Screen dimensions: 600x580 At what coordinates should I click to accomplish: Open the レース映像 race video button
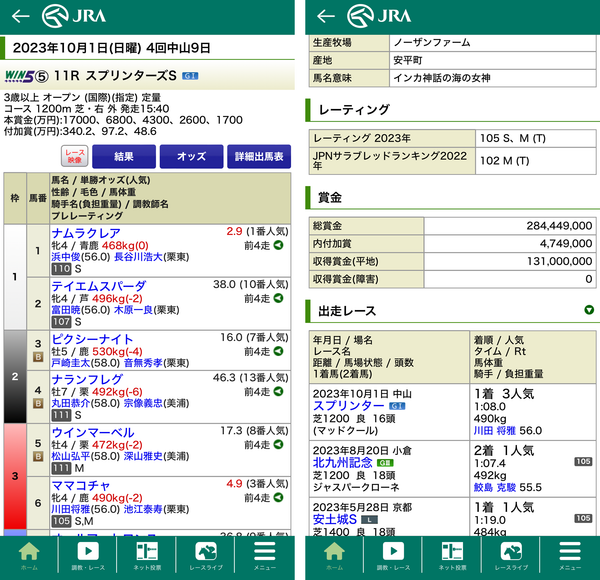coord(75,156)
